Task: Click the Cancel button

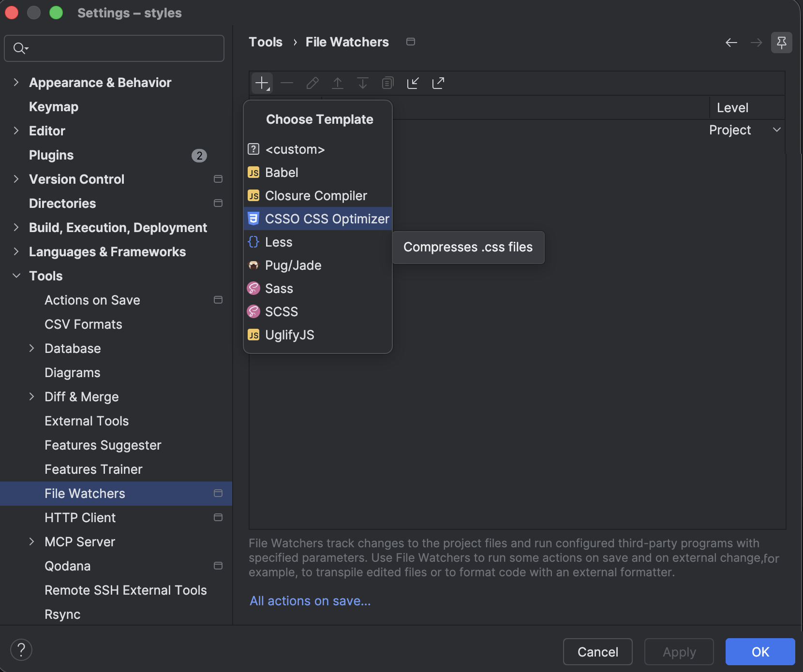Action: point(598,652)
